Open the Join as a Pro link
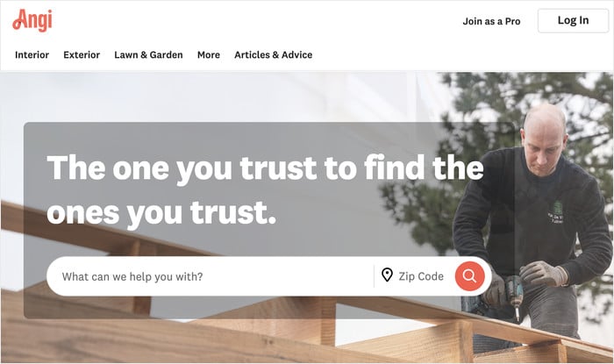This screenshot has width=614, height=364. (x=491, y=21)
